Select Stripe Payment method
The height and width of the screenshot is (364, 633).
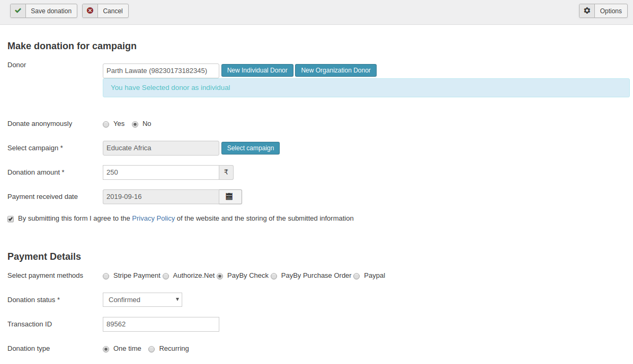coord(106,276)
